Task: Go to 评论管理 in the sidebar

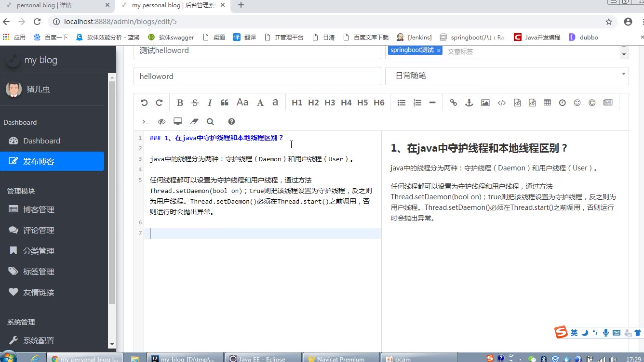Action: (x=39, y=230)
